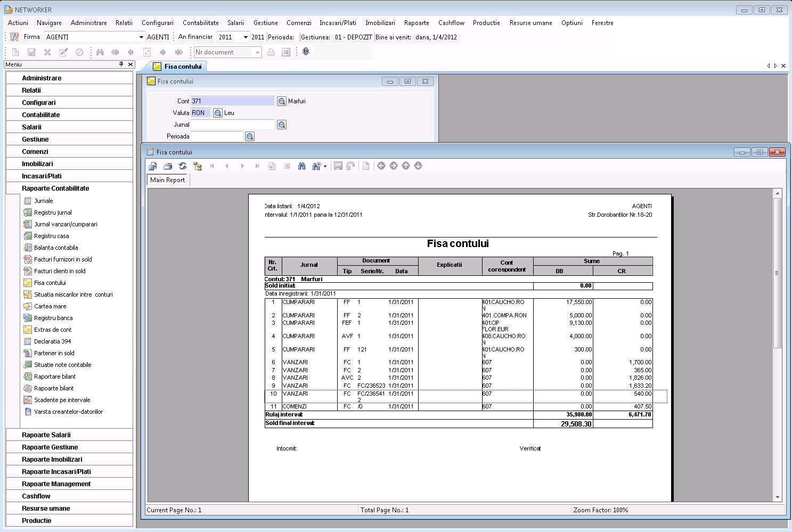
Task: Click the magnifier lookup next to Cont field
Action: [281, 101]
